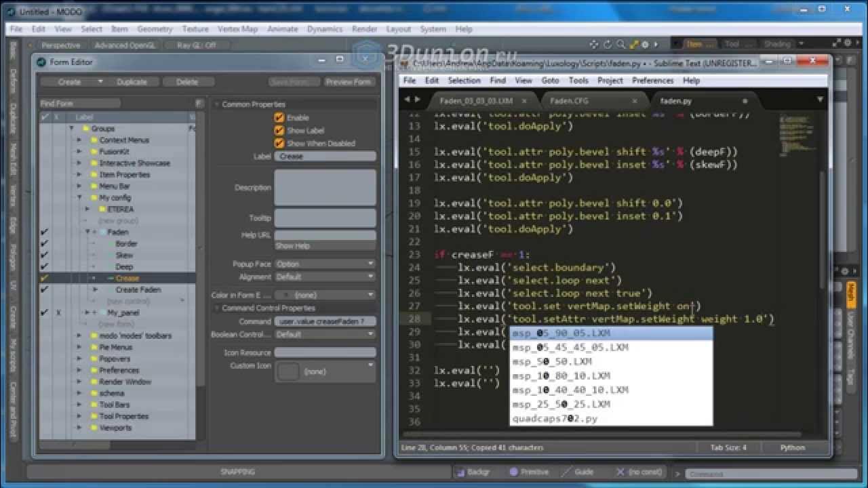Image resolution: width=868 pixels, height=488 pixels.
Task: Toggle the Show When Disabled checkbox
Action: pyautogui.click(x=279, y=143)
